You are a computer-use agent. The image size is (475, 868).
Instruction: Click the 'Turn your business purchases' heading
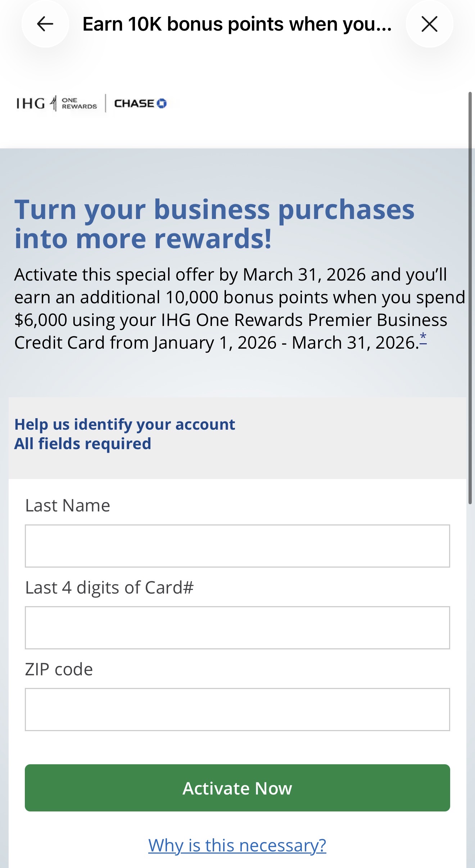coord(214,224)
